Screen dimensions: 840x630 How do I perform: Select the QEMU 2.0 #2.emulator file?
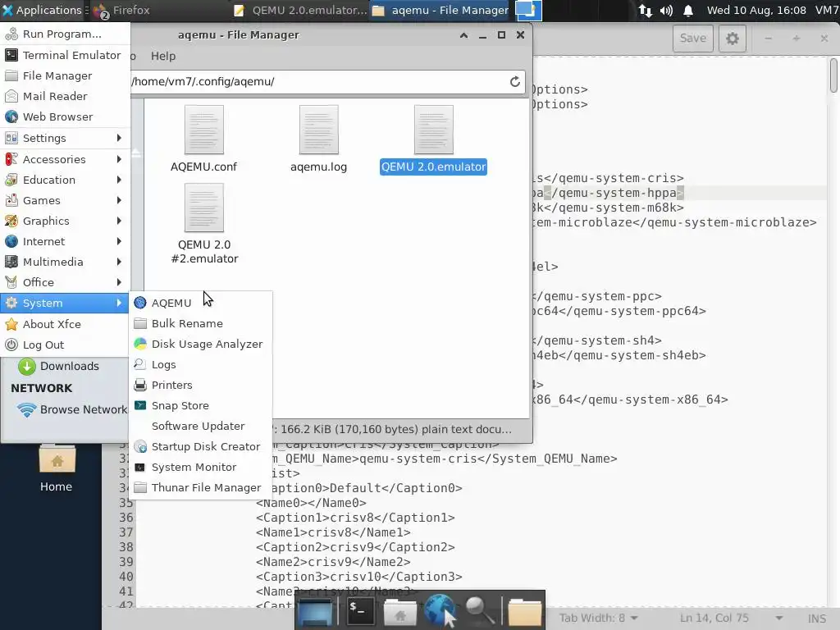tap(204, 223)
